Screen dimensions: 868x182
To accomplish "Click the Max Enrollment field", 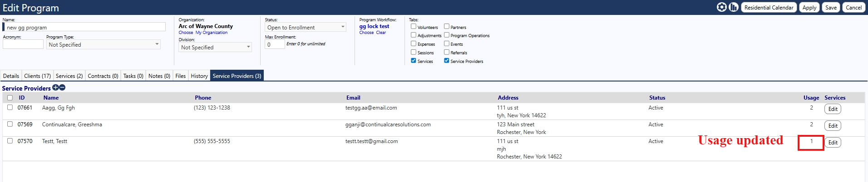I will pos(275,44).
